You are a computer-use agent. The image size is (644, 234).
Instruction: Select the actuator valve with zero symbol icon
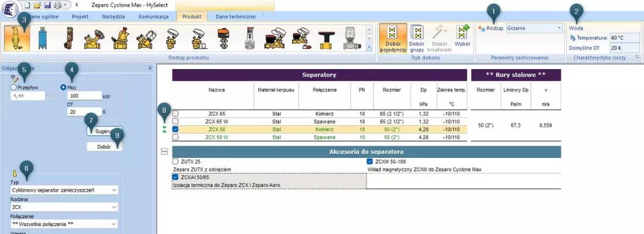(198, 38)
